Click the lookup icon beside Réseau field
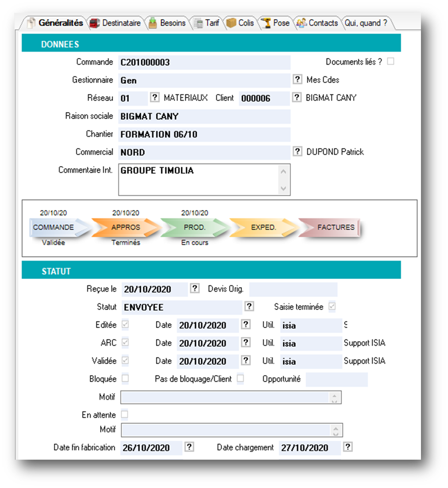This screenshot has height=488, width=448. coord(154,97)
